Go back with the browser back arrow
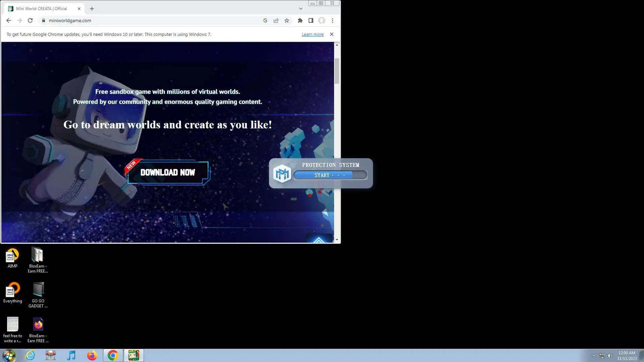 click(9, 20)
